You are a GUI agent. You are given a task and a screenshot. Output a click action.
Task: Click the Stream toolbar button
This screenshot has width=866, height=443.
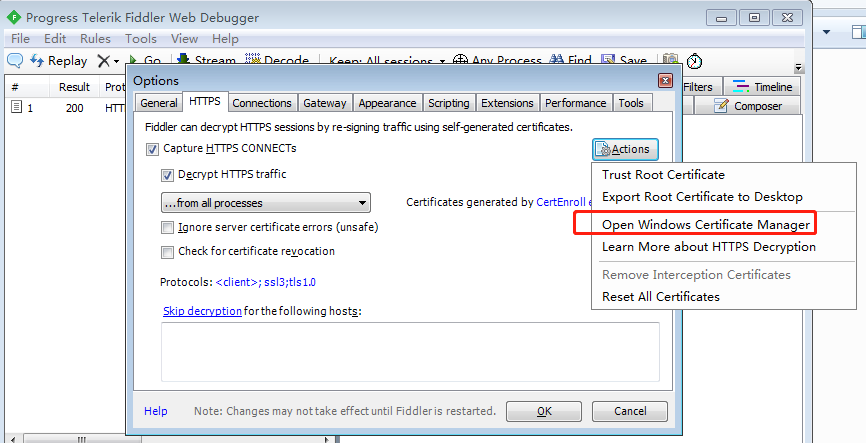point(207,61)
